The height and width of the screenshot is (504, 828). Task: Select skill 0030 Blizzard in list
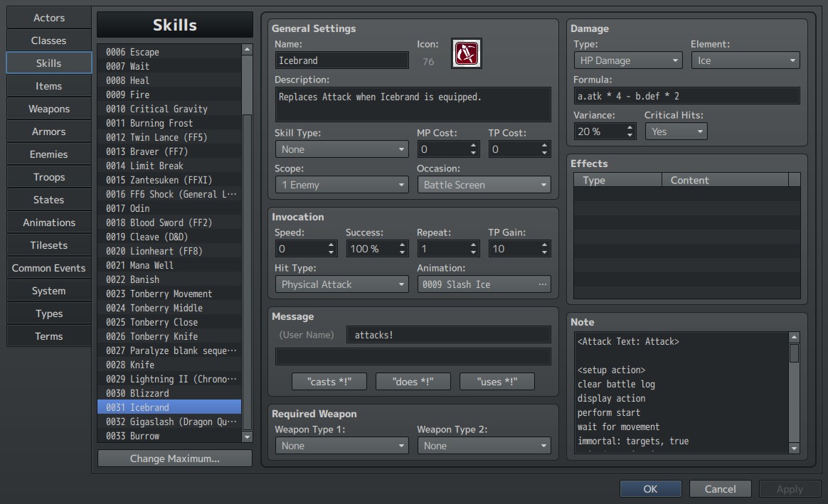point(169,393)
